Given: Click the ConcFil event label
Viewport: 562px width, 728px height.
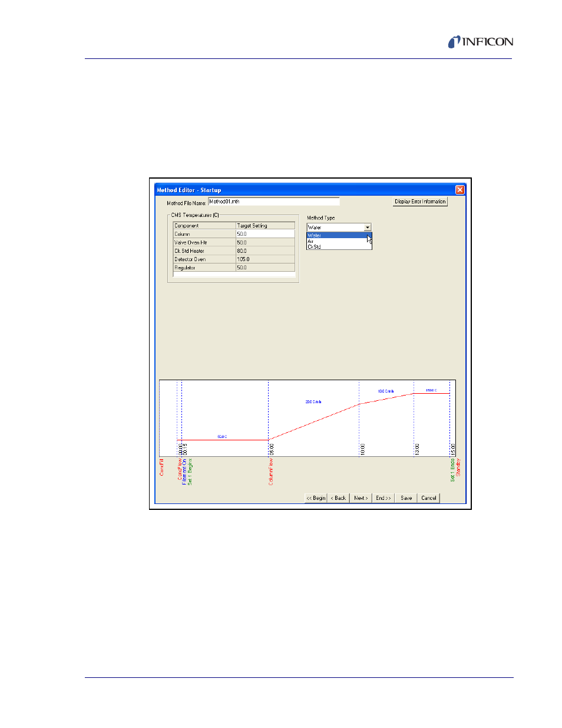Looking at the screenshot, I should click(162, 467).
